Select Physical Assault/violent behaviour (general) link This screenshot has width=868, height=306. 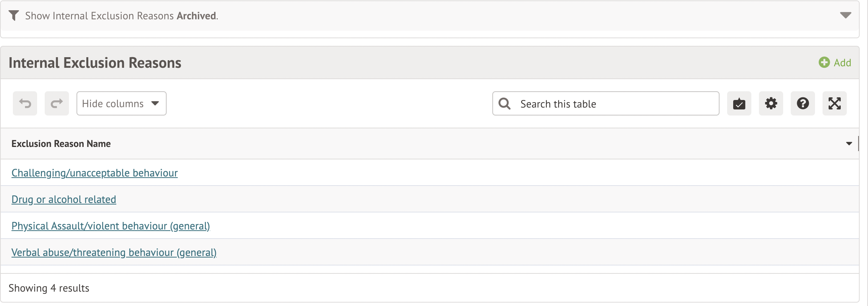pos(111,226)
